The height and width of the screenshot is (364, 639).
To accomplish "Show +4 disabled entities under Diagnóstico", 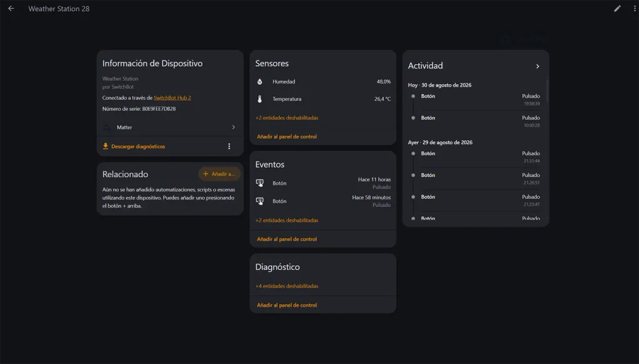I will pos(287,286).
